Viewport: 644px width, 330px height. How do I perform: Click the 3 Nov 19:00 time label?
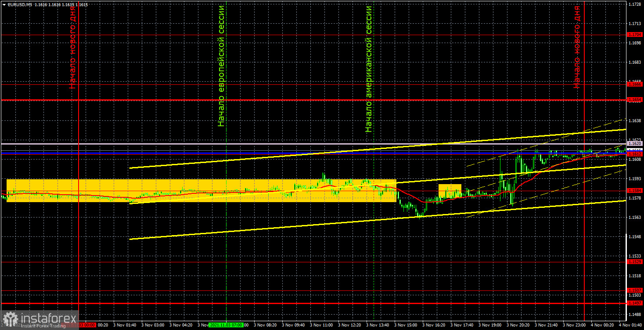pyautogui.click(x=490, y=326)
